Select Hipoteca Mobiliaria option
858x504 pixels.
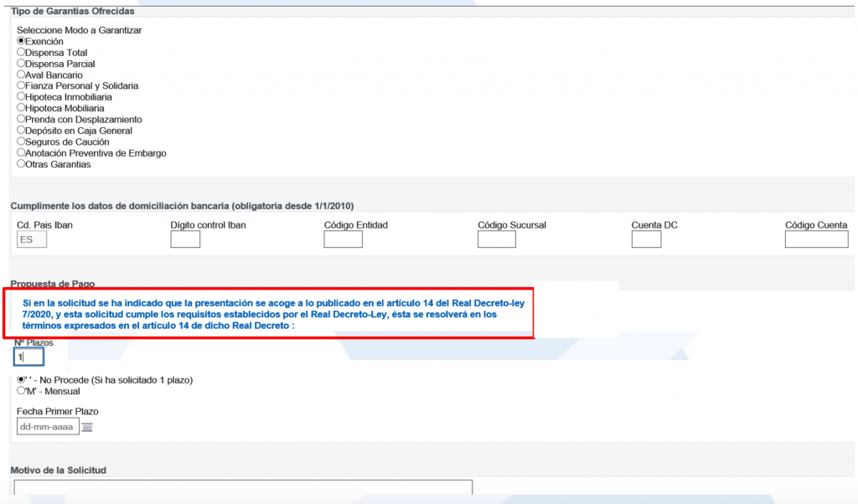21,108
